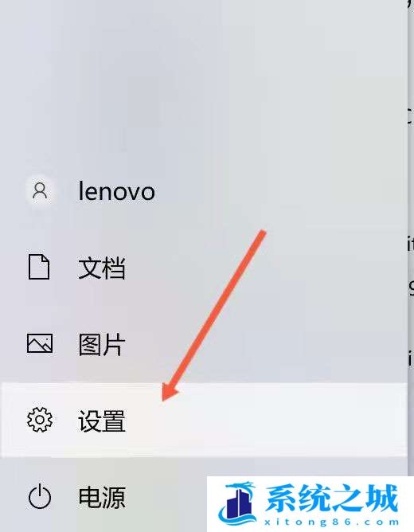Click the 图片 landscape picture icon
The height and width of the screenshot is (532, 414).
[x=40, y=343]
